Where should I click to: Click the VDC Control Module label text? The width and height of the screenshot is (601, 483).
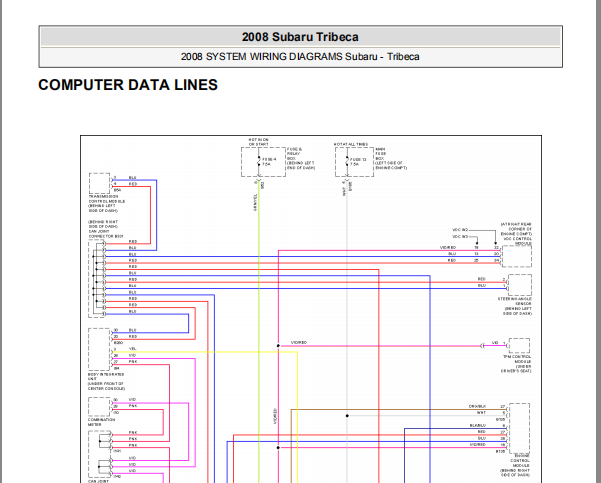(x=516, y=234)
